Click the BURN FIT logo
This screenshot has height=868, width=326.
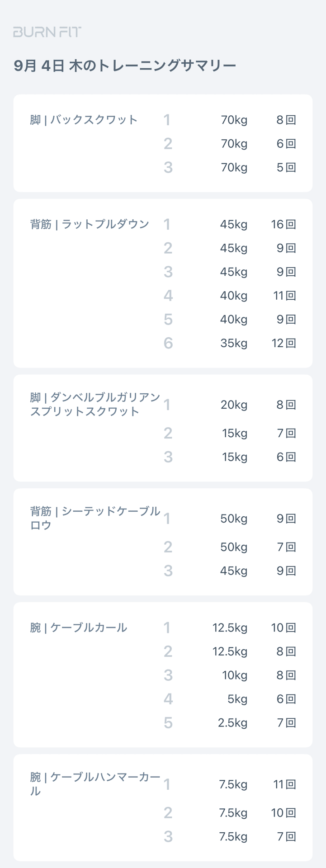pyautogui.click(x=47, y=32)
